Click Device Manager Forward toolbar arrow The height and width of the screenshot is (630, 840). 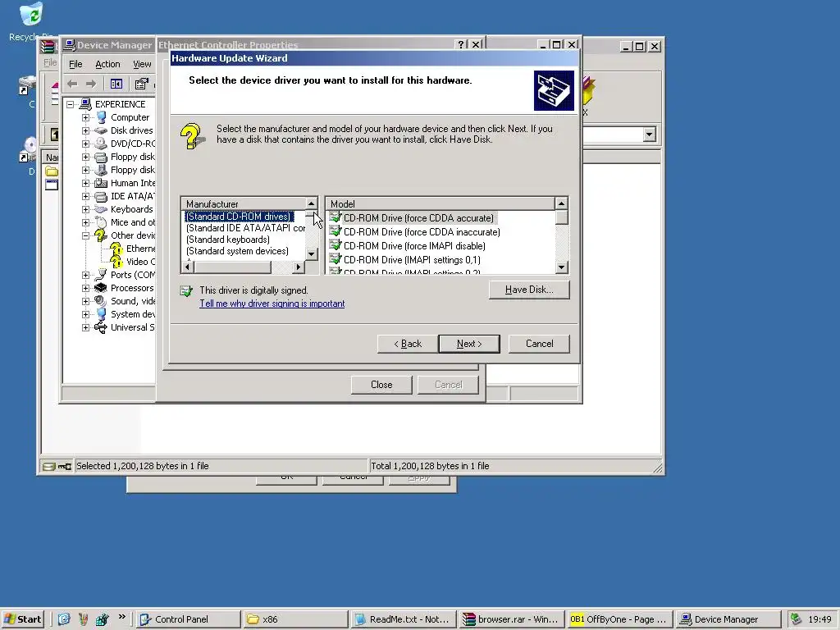(91, 84)
